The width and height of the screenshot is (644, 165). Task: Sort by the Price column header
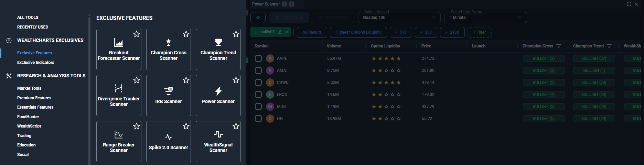(x=426, y=46)
